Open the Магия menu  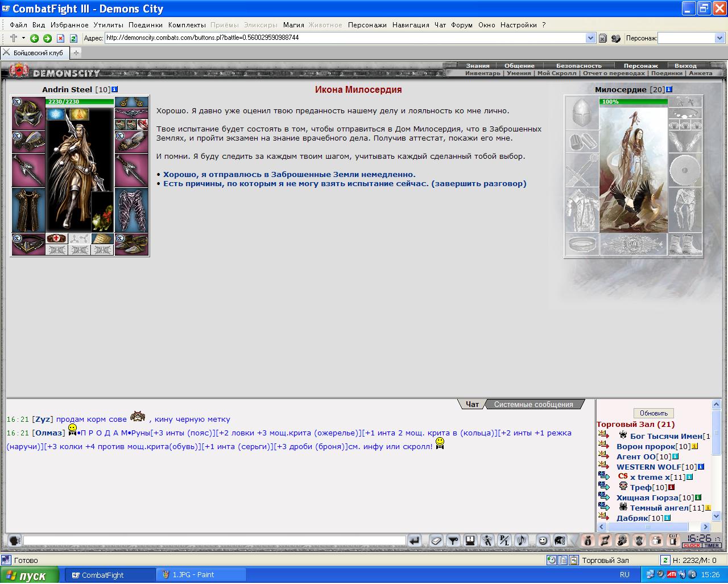point(293,25)
